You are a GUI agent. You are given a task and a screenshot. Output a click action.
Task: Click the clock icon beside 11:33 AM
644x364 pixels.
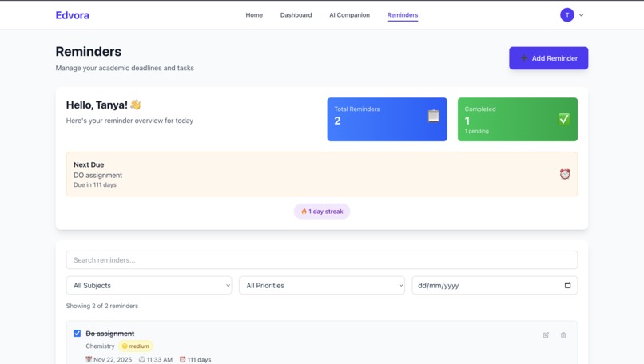[x=141, y=359]
